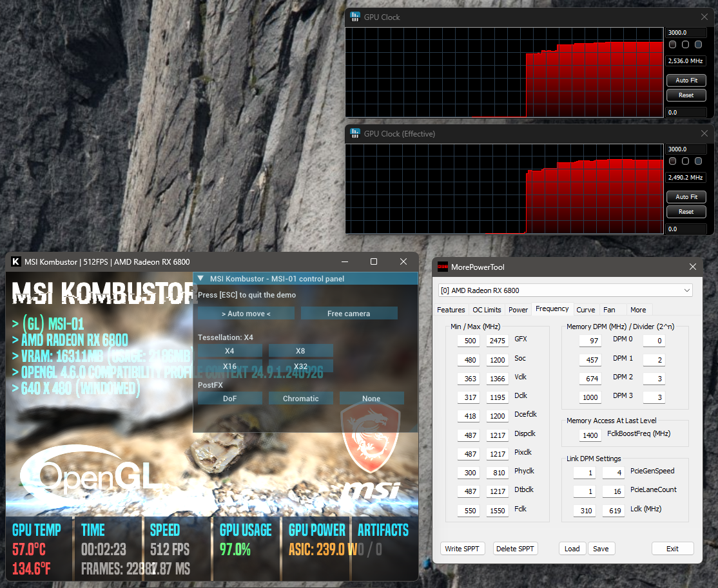Set tessellation to X4
This screenshot has width=718, height=588.
coord(230,351)
